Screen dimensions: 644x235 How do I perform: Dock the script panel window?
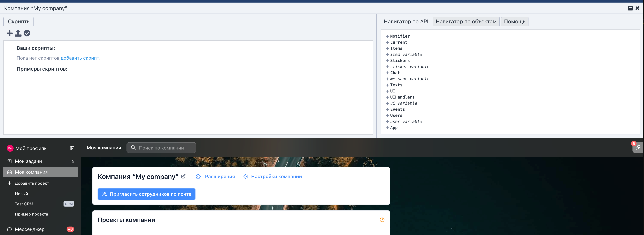click(630, 8)
